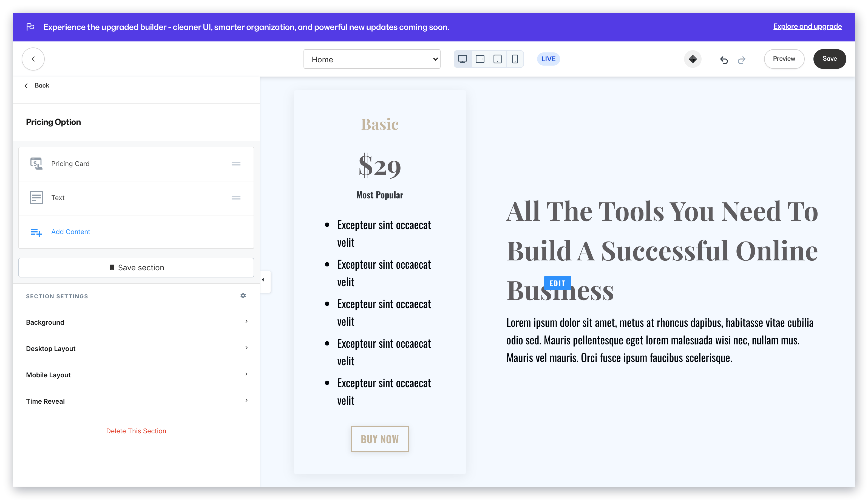
Task: Open the Pricing Card content item
Action: click(x=136, y=164)
